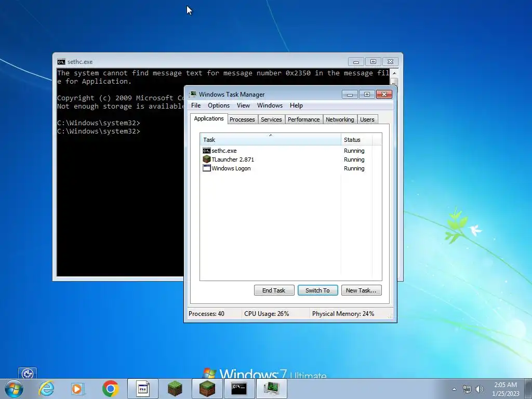Switch to Task Manager taskbar button

[x=271, y=389]
